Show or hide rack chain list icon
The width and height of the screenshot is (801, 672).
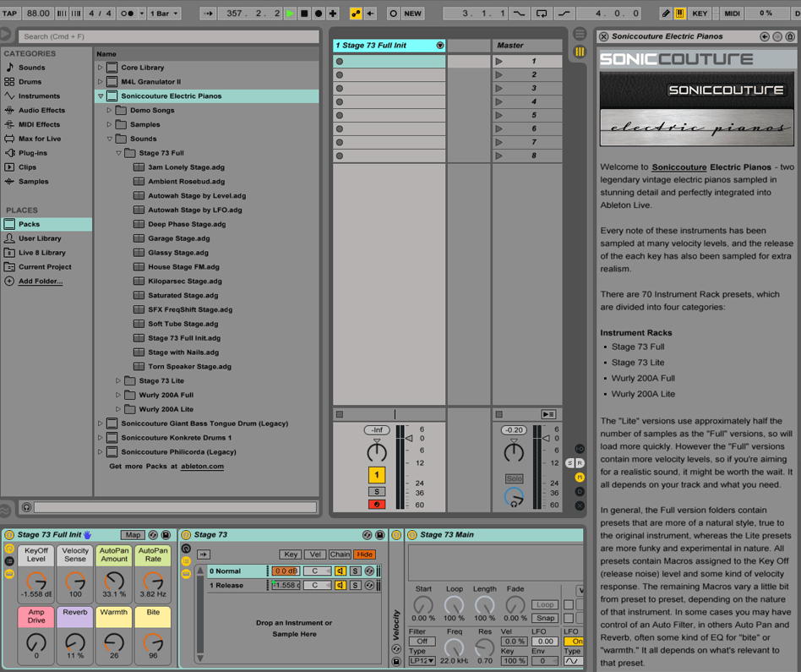pyautogui.click(x=9, y=560)
